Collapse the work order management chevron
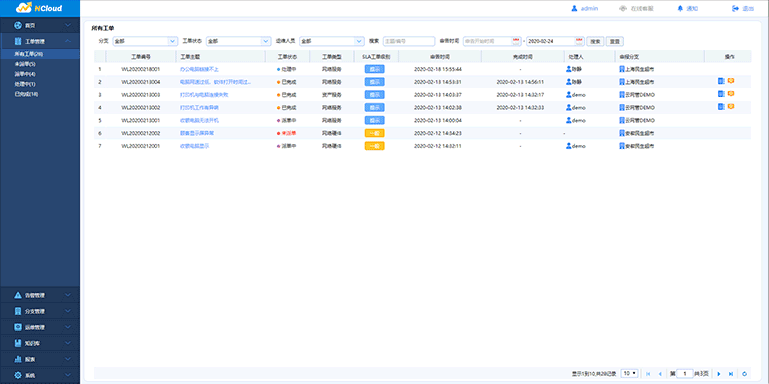The width and height of the screenshot is (769, 384). click(x=68, y=41)
